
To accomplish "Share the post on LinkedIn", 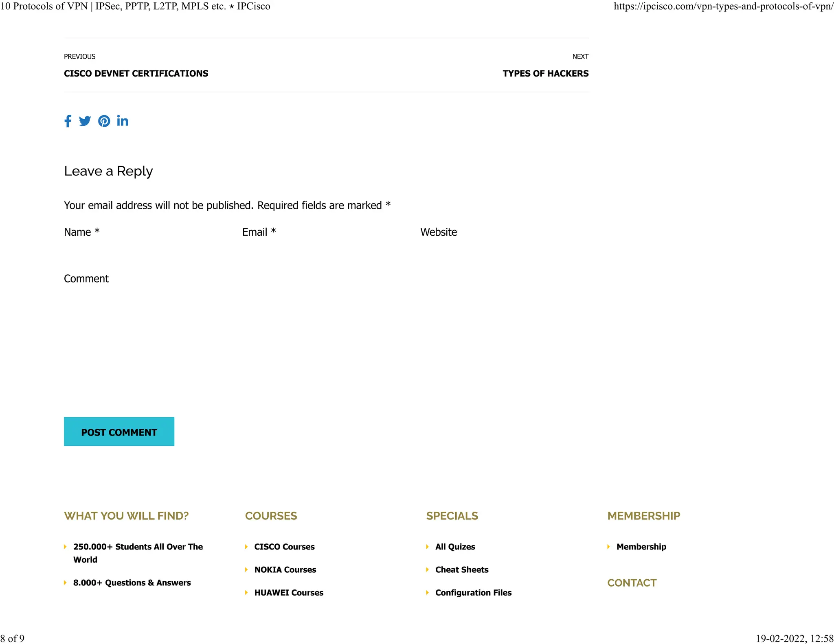I will [x=123, y=121].
